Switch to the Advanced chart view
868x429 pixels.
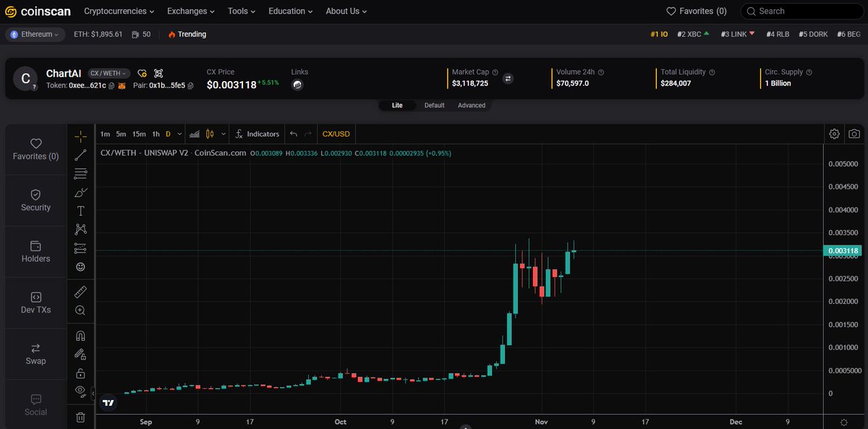[472, 105]
